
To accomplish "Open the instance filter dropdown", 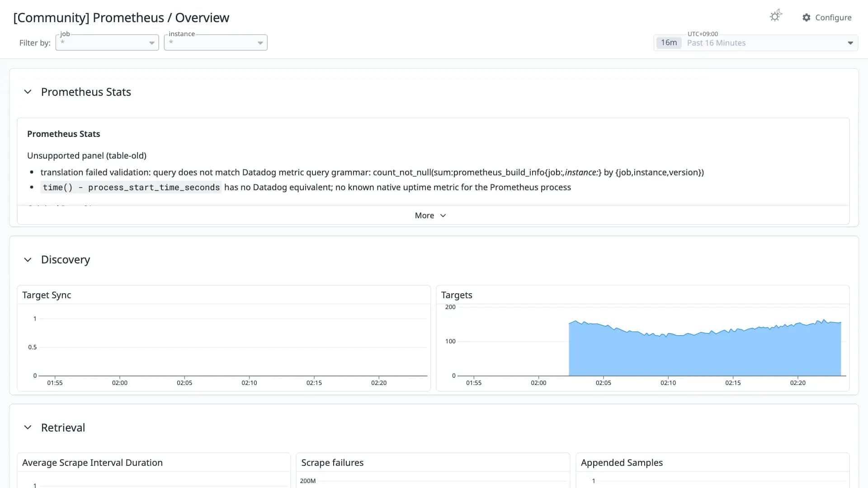I will tap(216, 42).
